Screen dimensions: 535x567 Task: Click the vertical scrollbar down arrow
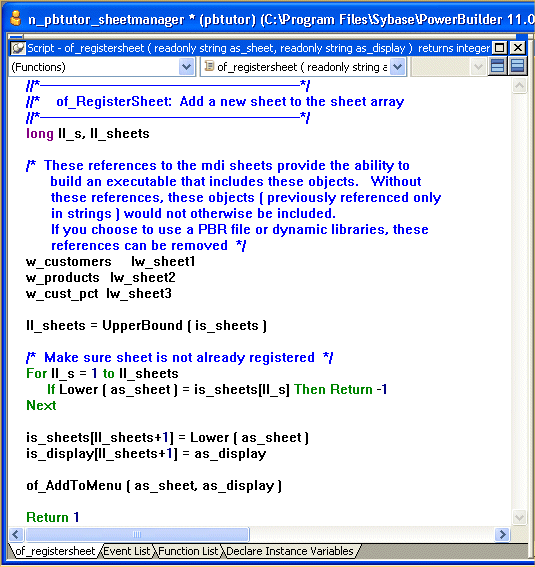pos(519,517)
